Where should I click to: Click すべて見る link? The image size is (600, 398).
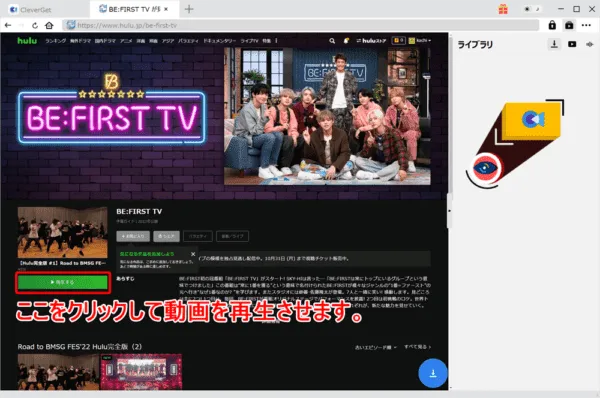point(417,347)
